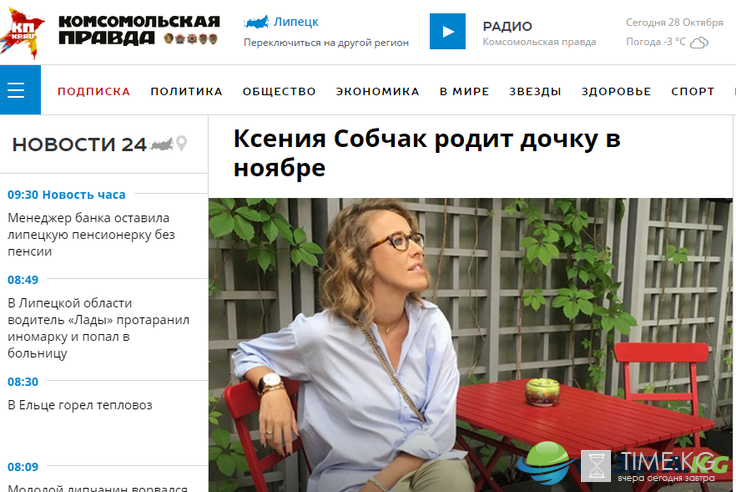Play the Komsomolskaya Pravda radio stream
The image size is (736, 492).
tap(447, 31)
